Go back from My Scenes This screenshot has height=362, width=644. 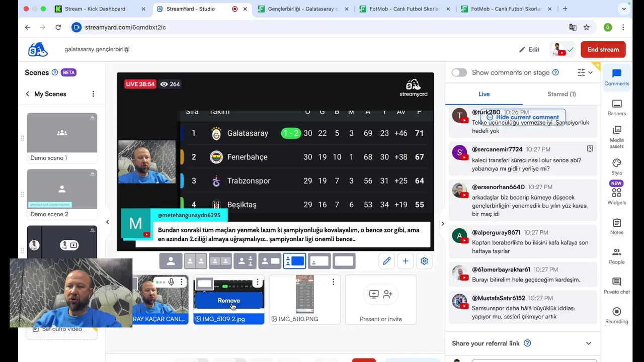(28, 94)
